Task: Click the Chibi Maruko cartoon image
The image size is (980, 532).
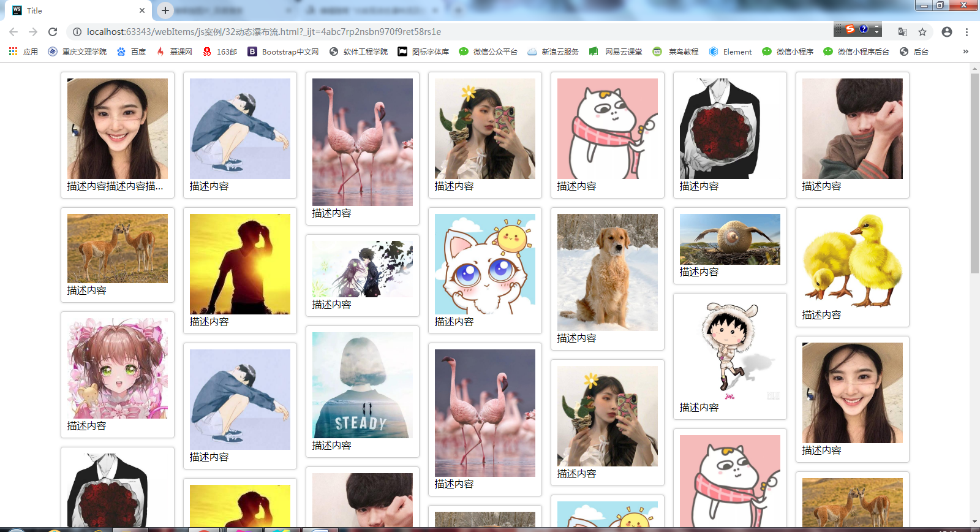Action: click(x=730, y=350)
